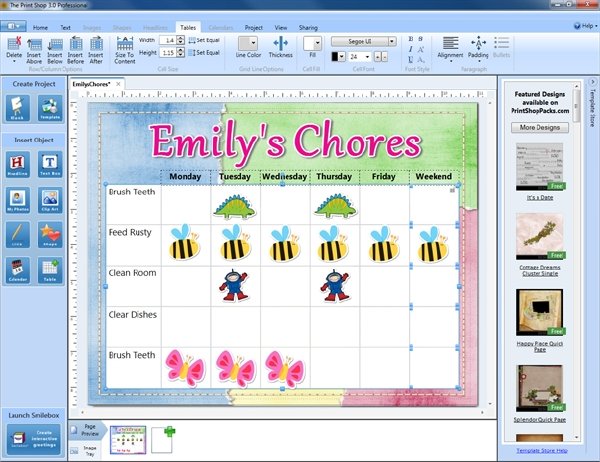Toggle underline font style
The image size is (600, 462).
(x=411, y=60)
